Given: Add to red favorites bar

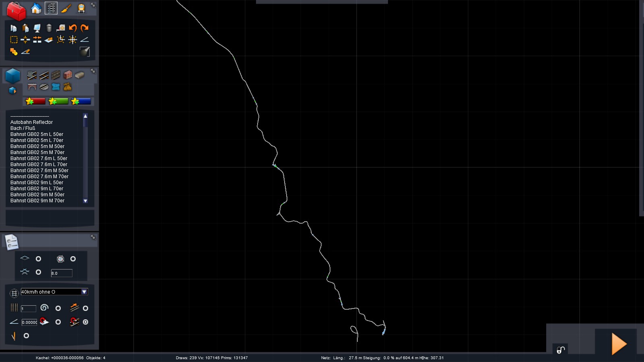Looking at the screenshot, I should (x=35, y=101).
